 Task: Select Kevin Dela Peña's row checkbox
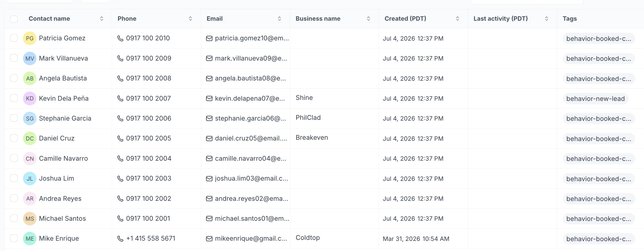tap(14, 98)
